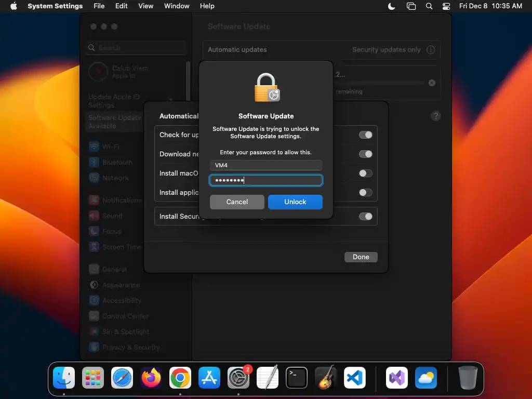Screen dimensions: 532x399
Task: Open Control Center from menu bar
Action: 446,6
